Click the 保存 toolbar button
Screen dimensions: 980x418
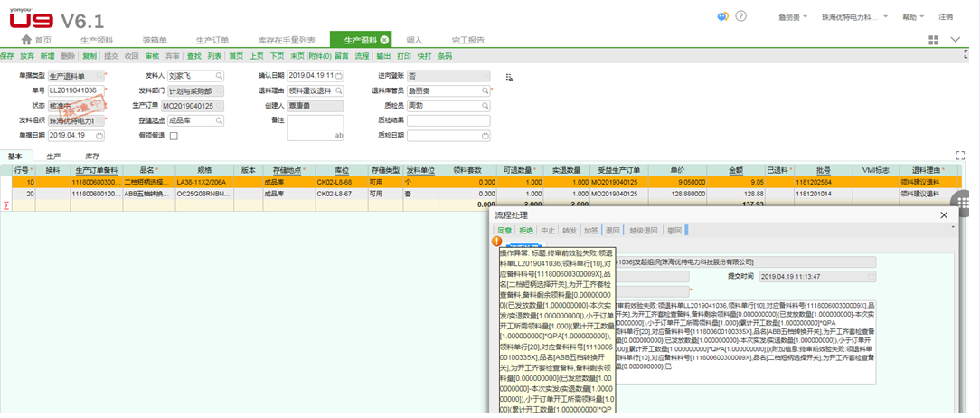7,56
